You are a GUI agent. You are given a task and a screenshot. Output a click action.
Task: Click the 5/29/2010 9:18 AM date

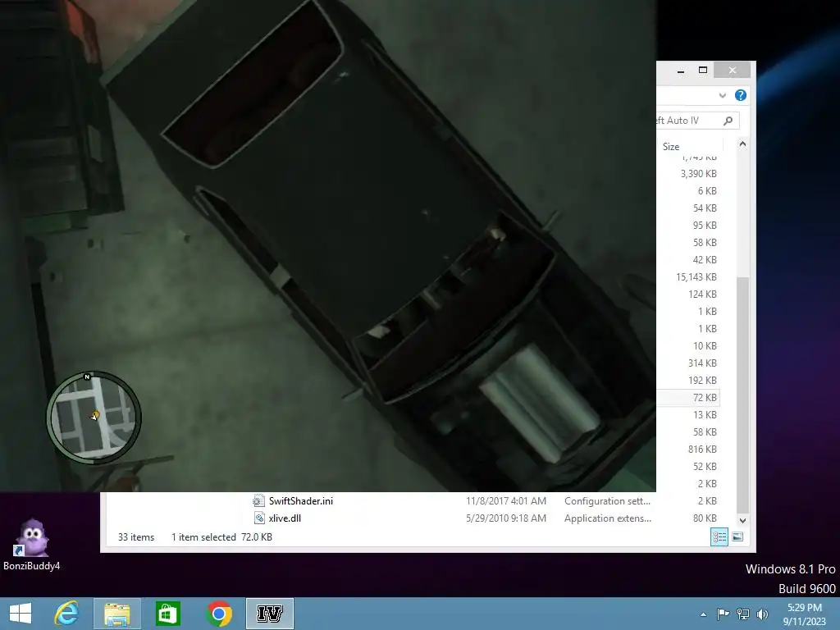tap(505, 518)
